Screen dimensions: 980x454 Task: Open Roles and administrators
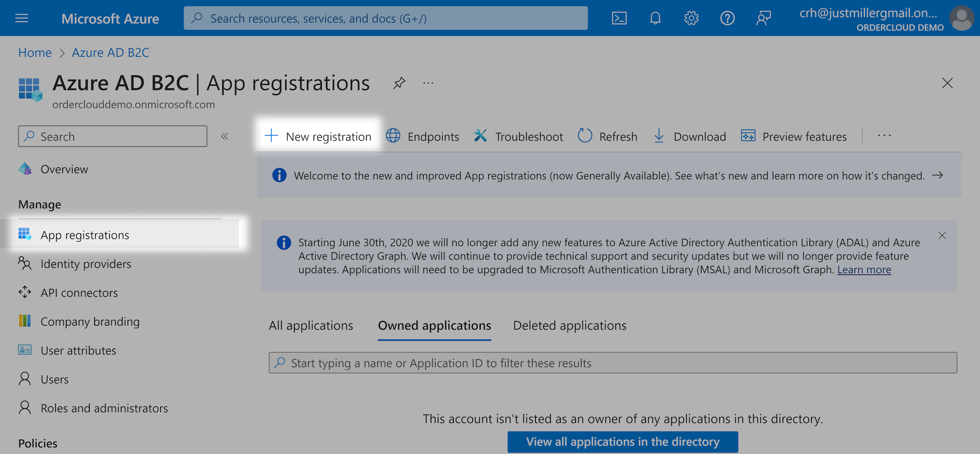point(104,408)
